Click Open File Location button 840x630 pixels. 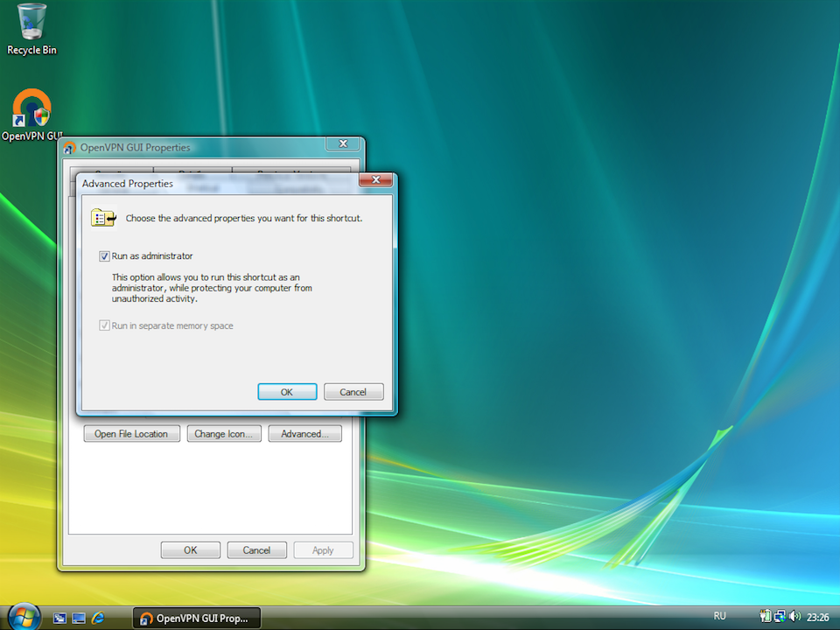131,433
